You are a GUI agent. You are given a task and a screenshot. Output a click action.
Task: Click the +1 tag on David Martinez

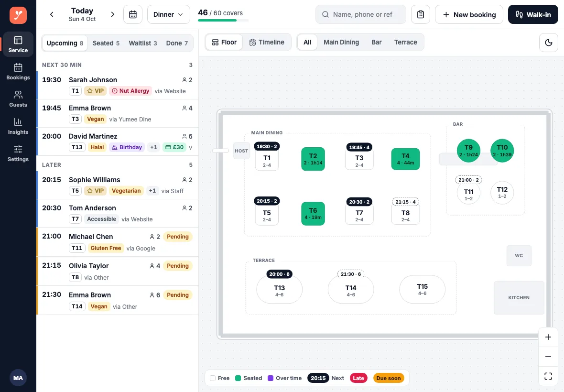pyautogui.click(x=153, y=147)
